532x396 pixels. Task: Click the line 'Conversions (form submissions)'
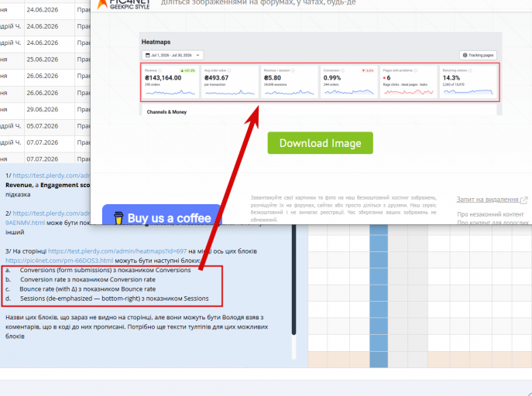105,271
